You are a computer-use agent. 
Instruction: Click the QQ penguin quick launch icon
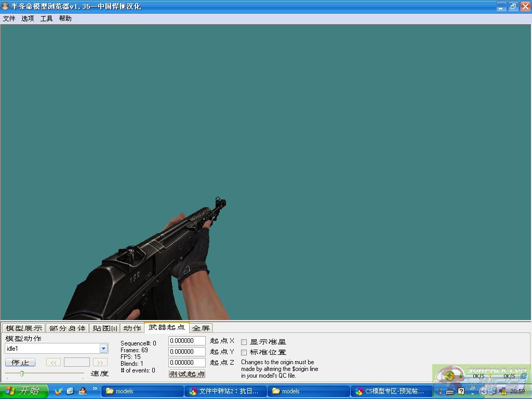[82, 391]
